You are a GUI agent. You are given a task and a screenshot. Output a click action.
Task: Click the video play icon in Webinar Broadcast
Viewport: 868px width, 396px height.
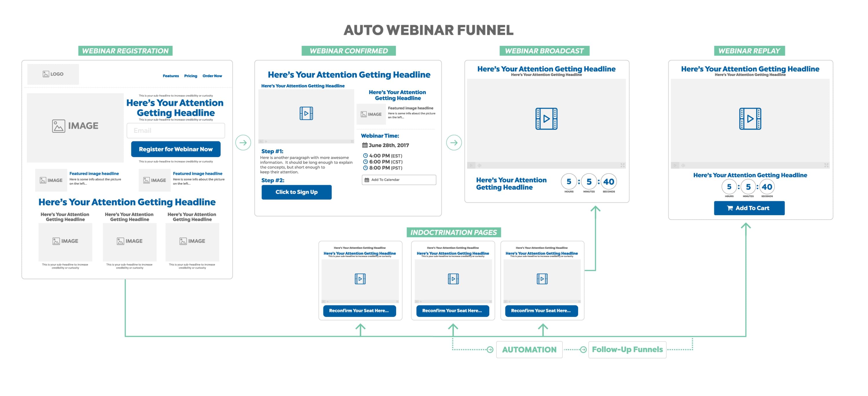point(546,119)
